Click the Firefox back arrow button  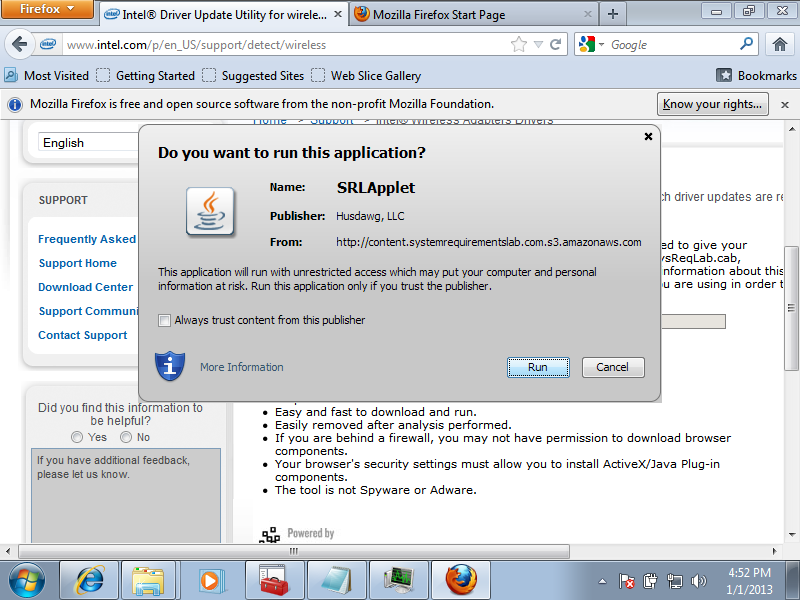(x=19, y=44)
